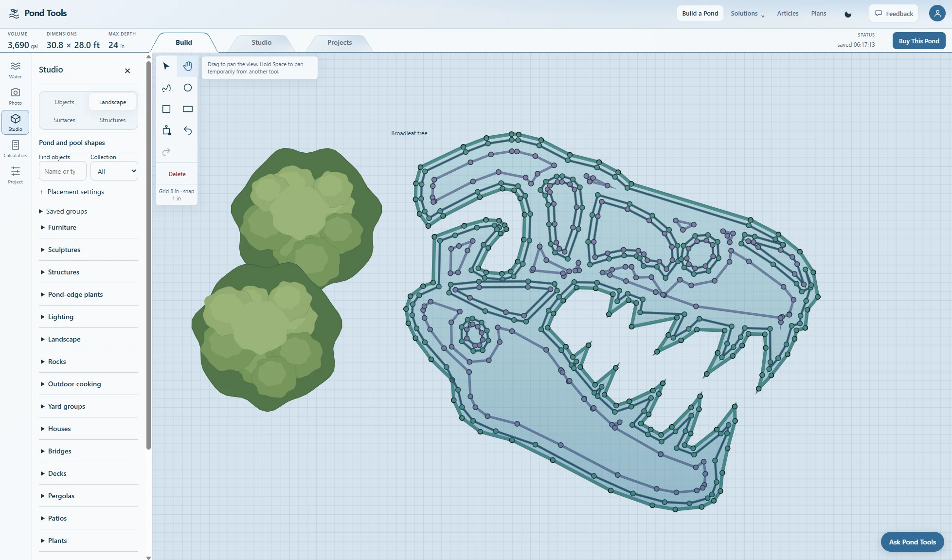952x560 pixels.
Task: Expand Saved groups
Action: coord(63,211)
